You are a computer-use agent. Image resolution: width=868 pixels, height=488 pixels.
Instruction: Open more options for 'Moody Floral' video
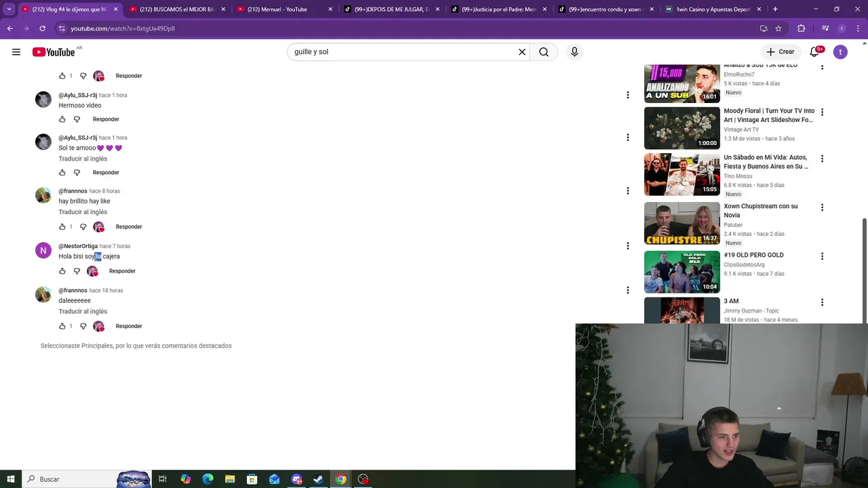pyautogui.click(x=822, y=113)
